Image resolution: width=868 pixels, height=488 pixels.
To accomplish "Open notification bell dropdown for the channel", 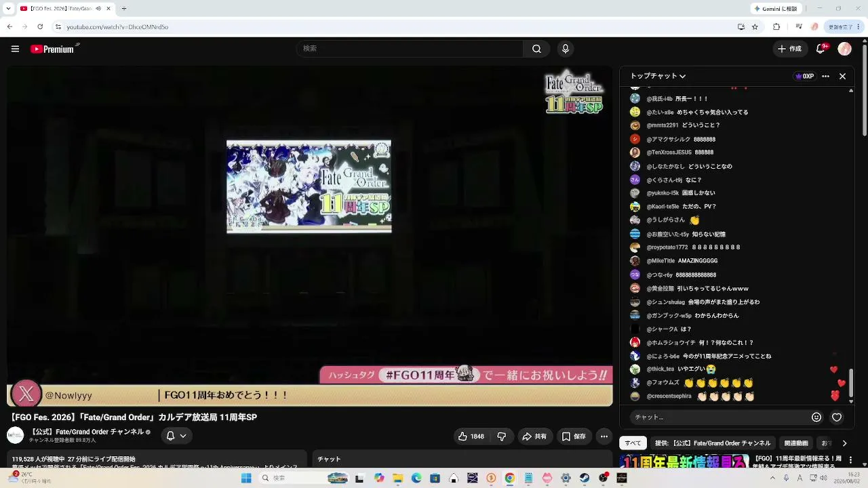I will click(176, 436).
